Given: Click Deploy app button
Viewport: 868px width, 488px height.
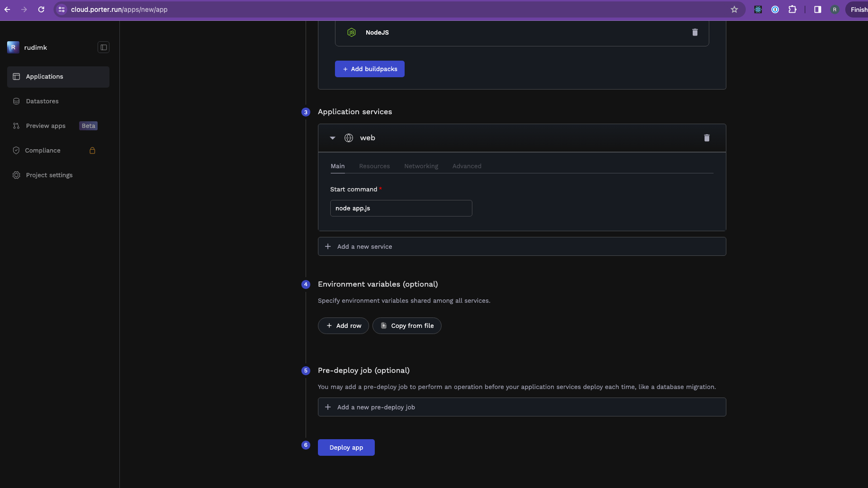Looking at the screenshot, I should [346, 448].
